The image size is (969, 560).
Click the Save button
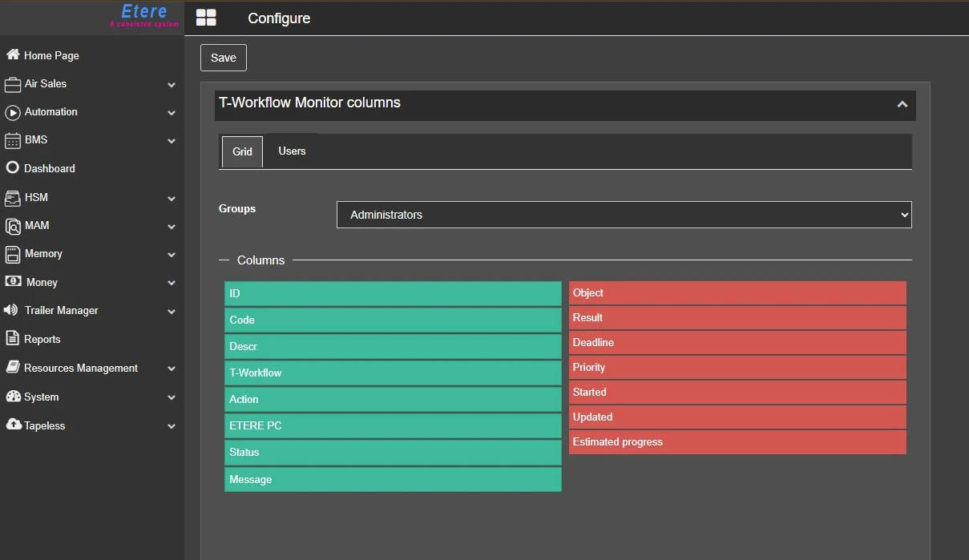[224, 58]
